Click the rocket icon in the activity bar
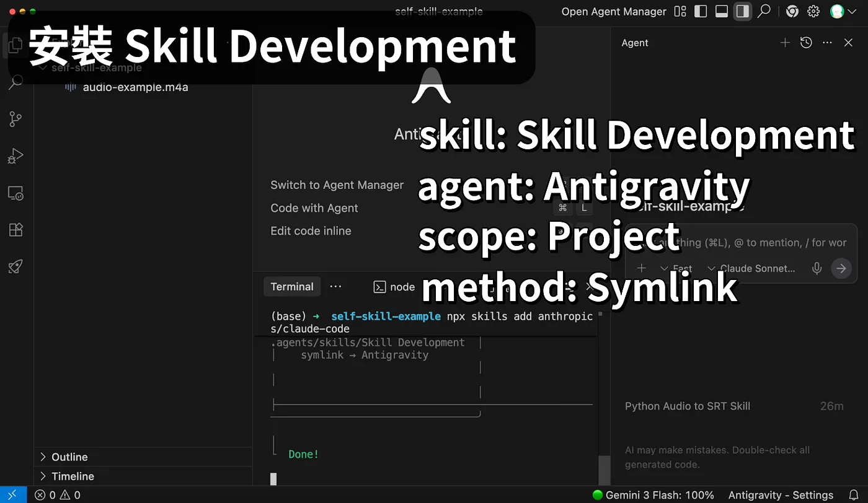The width and height of the screenshot is (868, 503). pos(15,266)
